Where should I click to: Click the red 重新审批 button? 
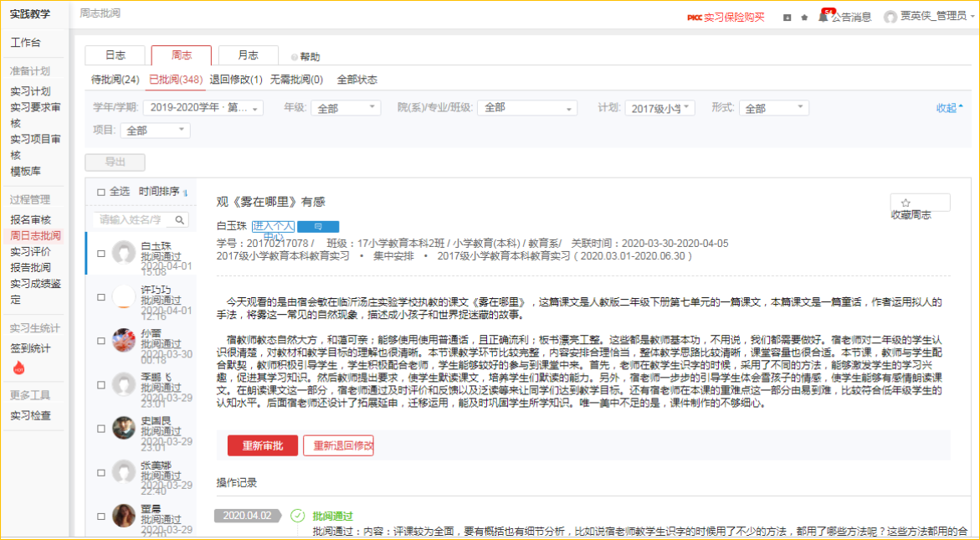pos(262,445)
